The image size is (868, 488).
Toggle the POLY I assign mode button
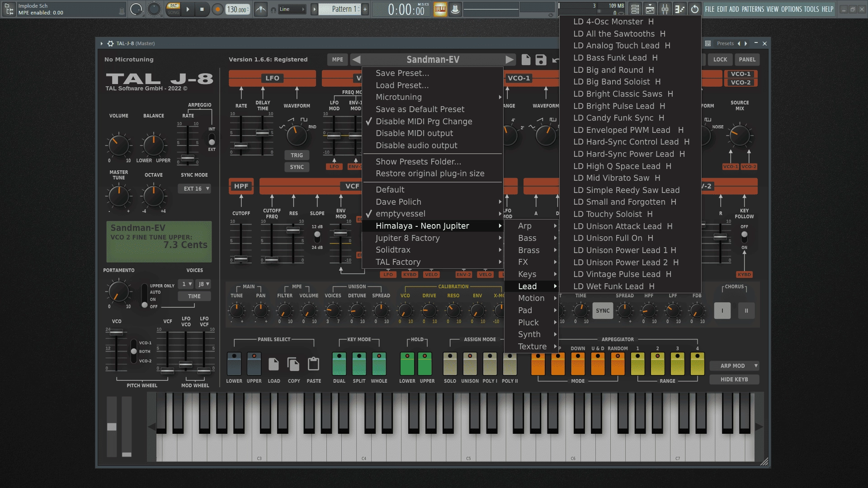[x=490, y=364]
